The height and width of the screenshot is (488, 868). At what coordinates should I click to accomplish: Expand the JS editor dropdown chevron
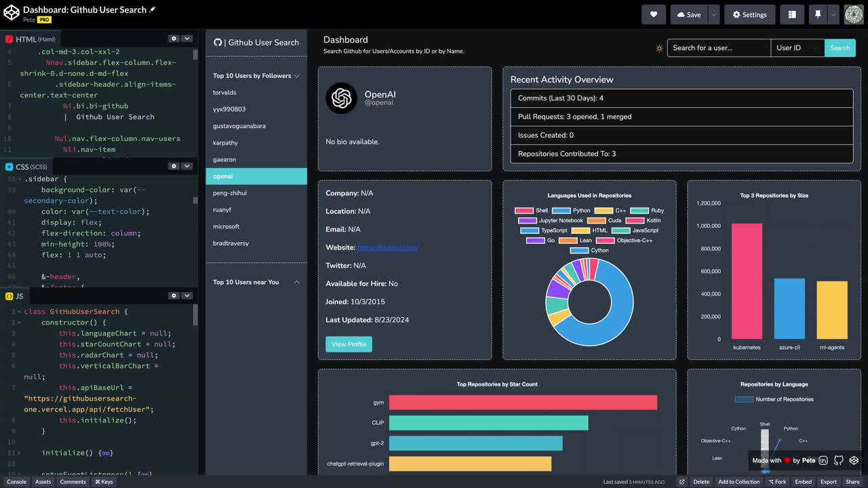point(187,296)
